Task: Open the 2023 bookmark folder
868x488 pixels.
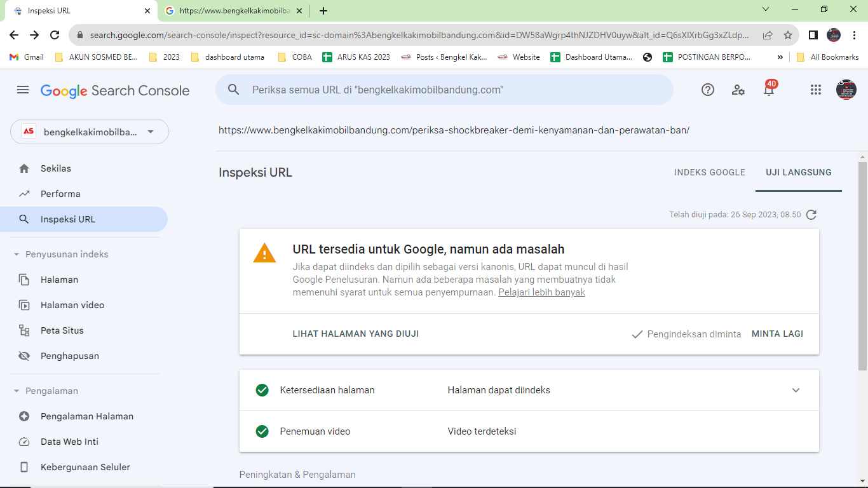Action: click(x=164, y=57)
